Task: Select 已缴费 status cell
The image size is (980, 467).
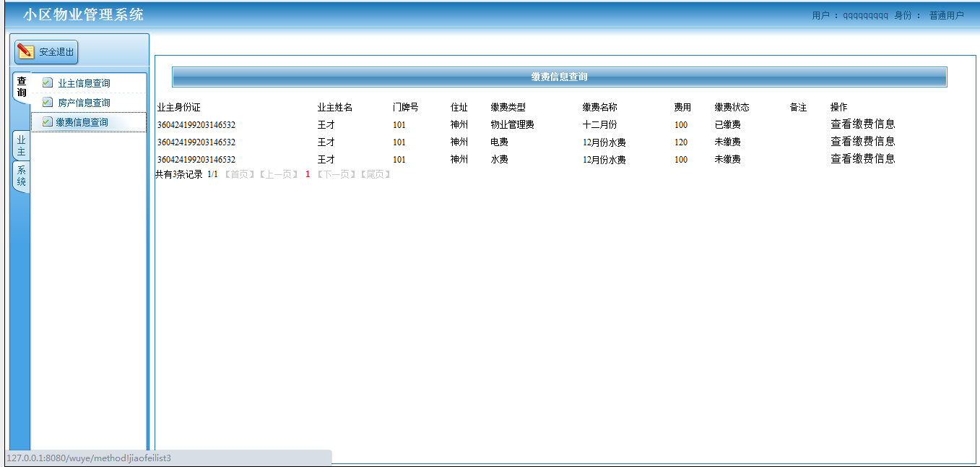Action: coord(728,124)
